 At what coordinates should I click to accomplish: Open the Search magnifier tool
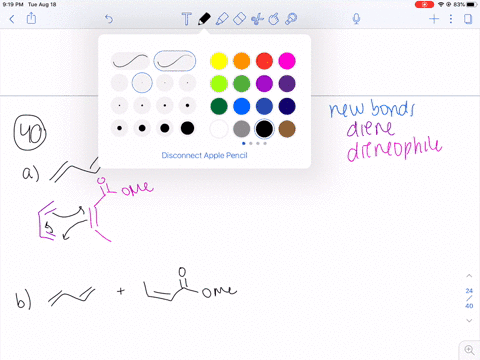click(291, 19)
